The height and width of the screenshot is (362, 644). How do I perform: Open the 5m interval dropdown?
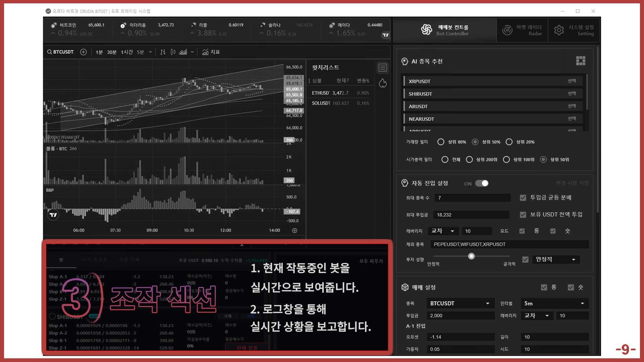point(554,303)
